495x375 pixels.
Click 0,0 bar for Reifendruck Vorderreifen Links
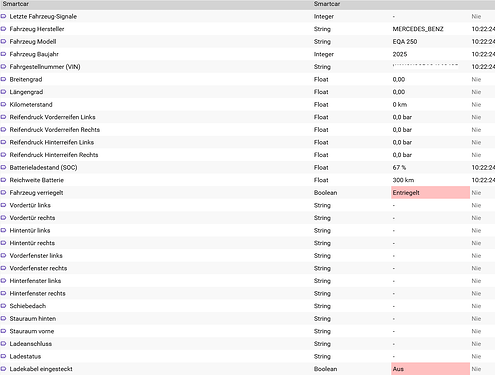pos(402,117)
